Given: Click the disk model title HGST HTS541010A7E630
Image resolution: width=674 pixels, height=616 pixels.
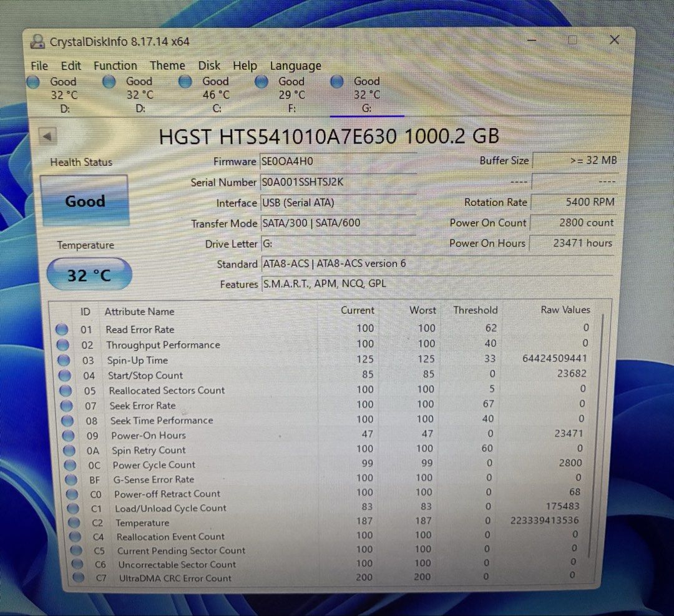Looking at the screenshot, I should pos(278,137).
